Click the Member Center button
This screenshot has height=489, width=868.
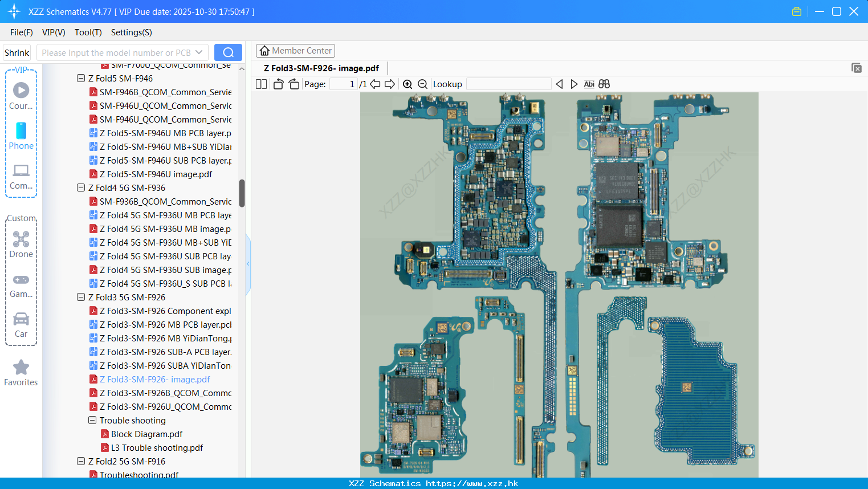pyautogui.click(x=295, y=51)
